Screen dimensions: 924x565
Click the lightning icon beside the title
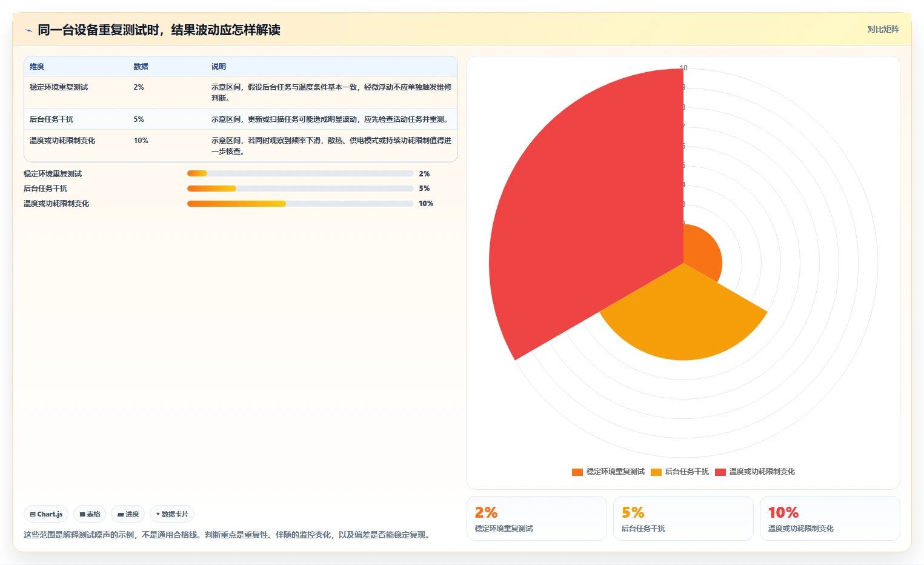[28, 30]
